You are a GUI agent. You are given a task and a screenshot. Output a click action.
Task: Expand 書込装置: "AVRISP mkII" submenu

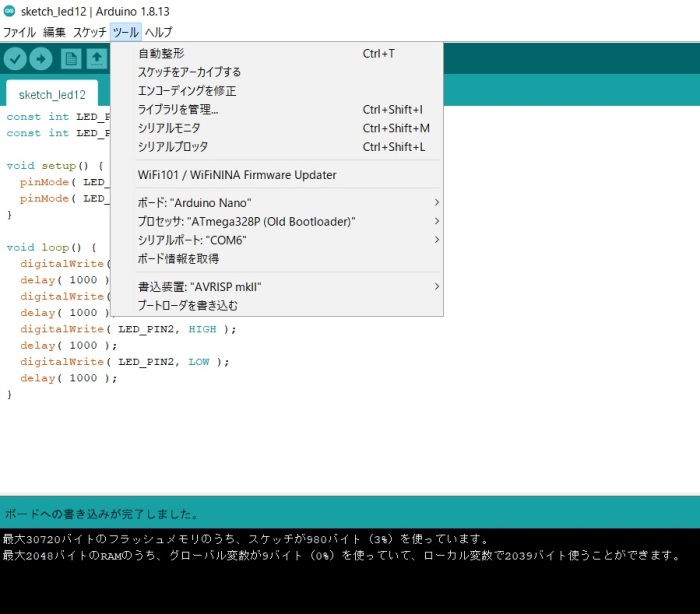pos(277,287)
